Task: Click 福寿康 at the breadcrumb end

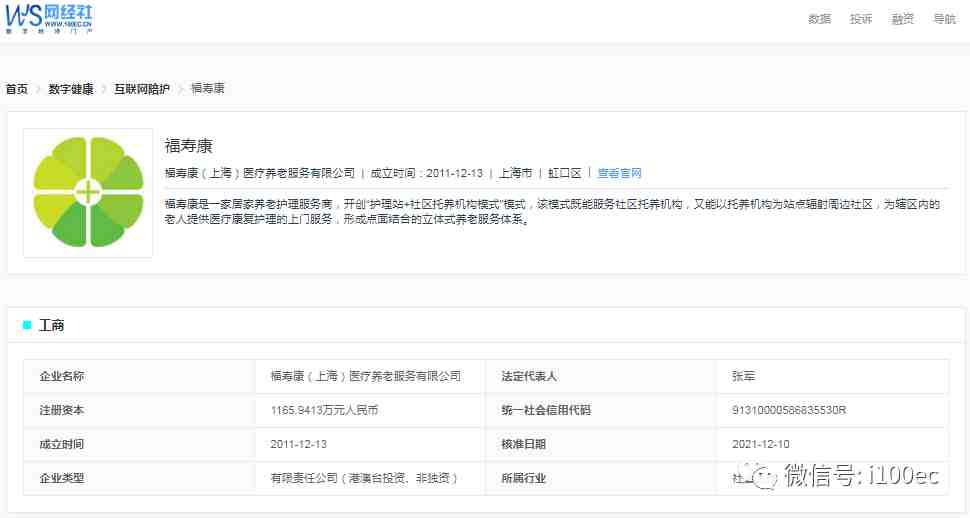Action: pos(207,88)
